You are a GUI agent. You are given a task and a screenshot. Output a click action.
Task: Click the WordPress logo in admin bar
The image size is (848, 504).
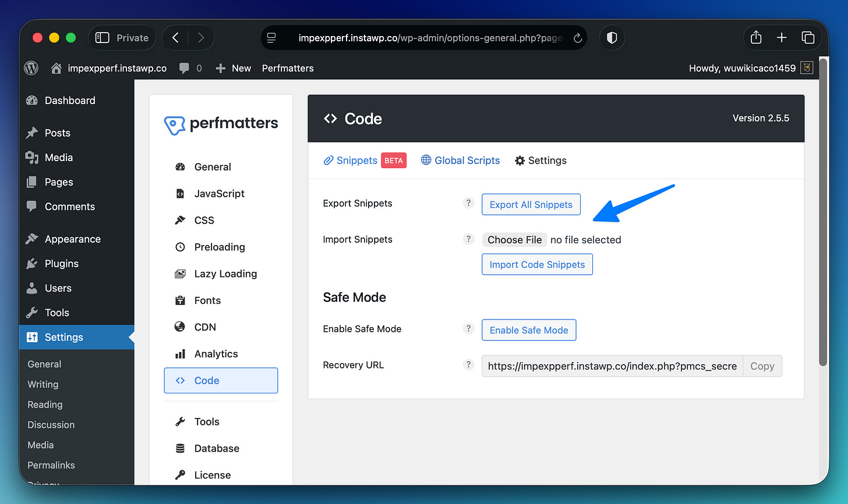[31, 68]
